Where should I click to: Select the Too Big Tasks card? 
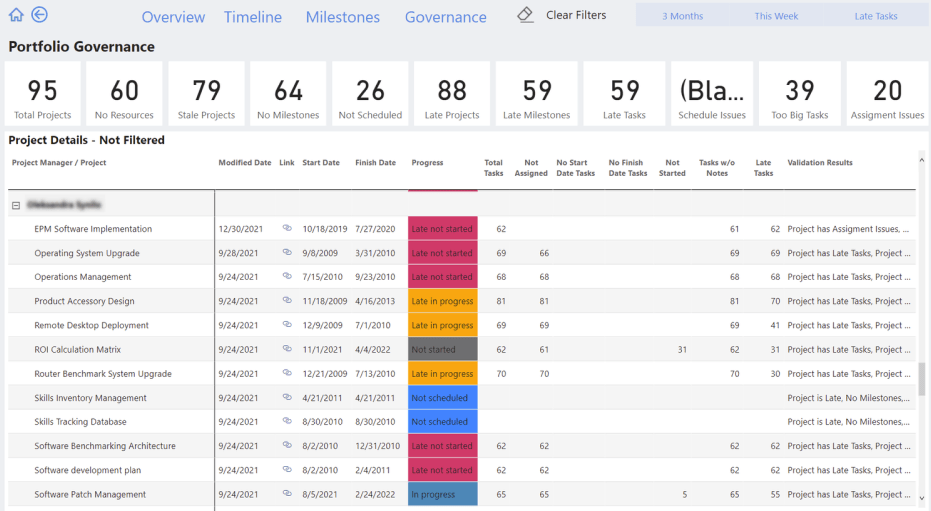point(800,94)
